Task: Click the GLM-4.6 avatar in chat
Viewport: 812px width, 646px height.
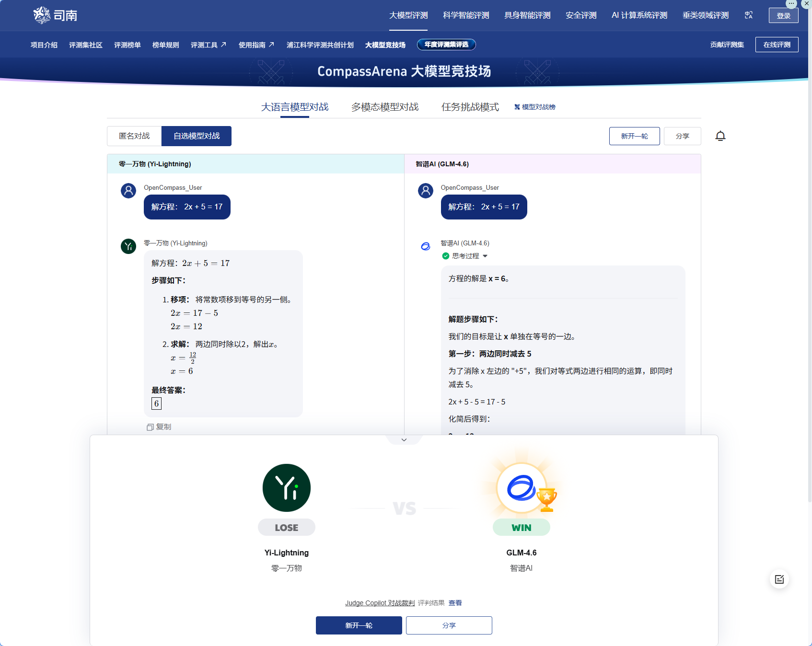Action: point(426,246)
